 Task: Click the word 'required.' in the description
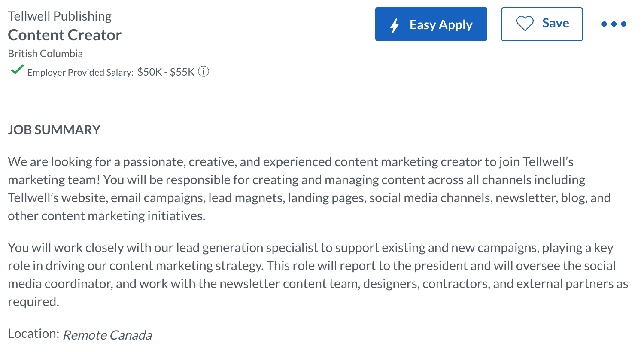pyautogui.click(x=33, y=302)
